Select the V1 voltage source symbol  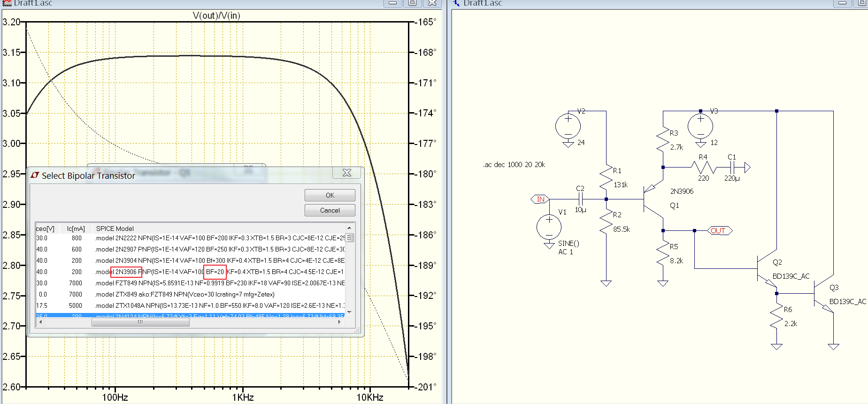pyautogui.click(x=549, y=227)
